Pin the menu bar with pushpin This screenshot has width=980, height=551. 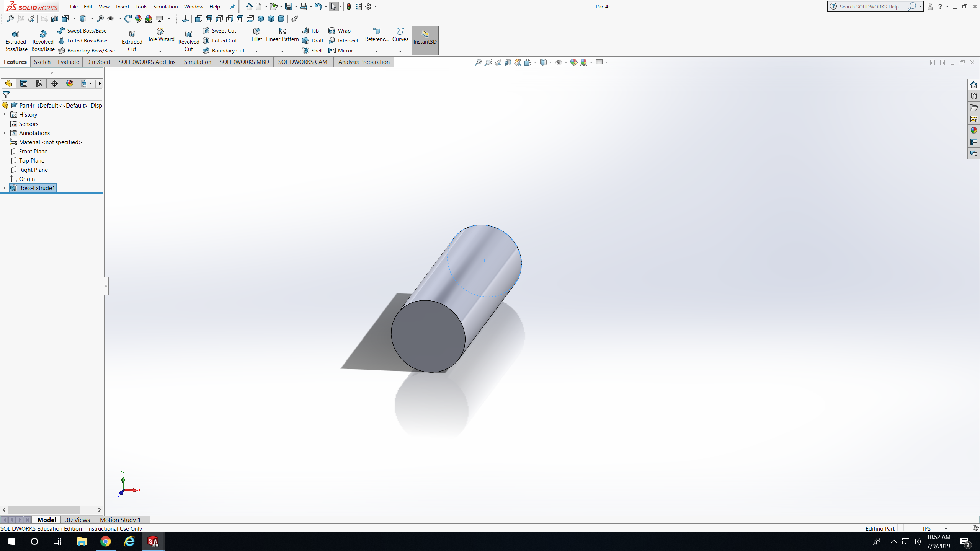[232, 7]
